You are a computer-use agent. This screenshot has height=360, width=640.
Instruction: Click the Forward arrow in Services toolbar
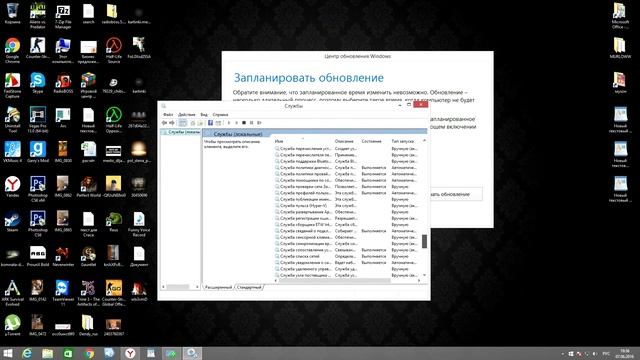pyautogui.click(x=172, y=123)
